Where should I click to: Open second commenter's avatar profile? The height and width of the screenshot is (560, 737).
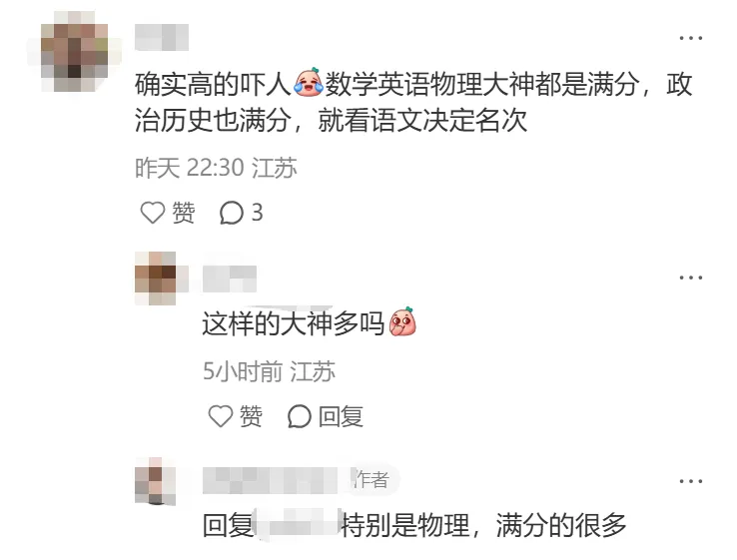point(156,279)
